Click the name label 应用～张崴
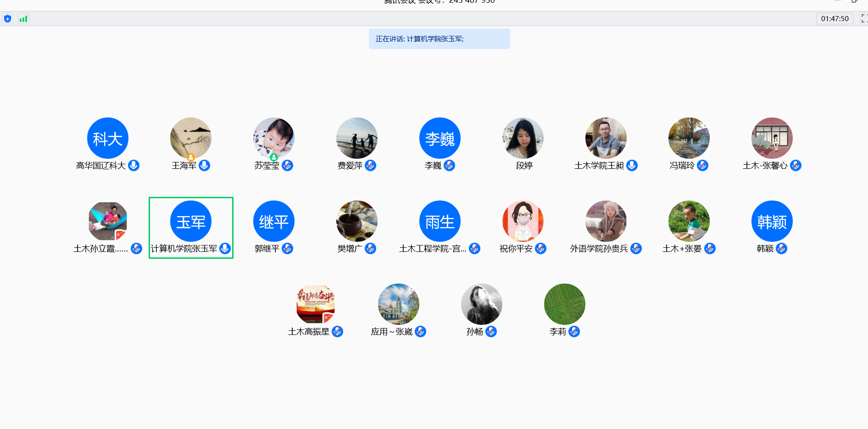The image size is (868, 429). [391, 332]
